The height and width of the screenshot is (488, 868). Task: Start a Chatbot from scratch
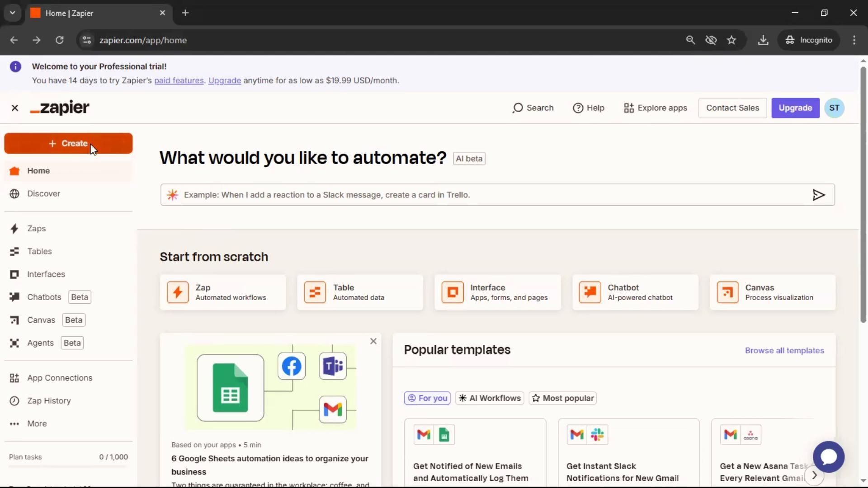[635, 292]
